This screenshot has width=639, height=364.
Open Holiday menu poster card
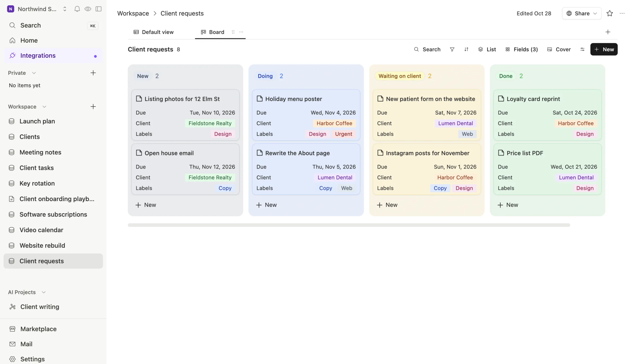306,115
